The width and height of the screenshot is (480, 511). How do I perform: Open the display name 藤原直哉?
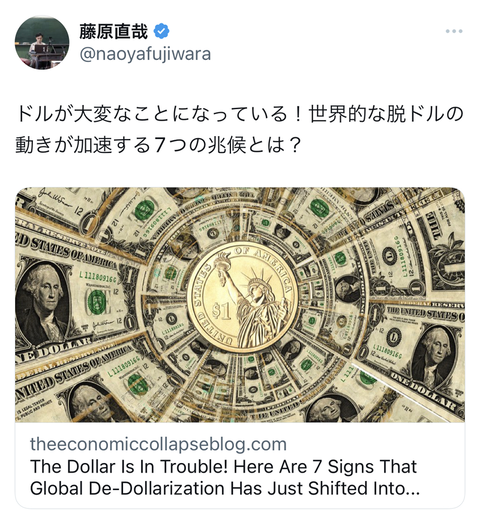tap(114, 32)
